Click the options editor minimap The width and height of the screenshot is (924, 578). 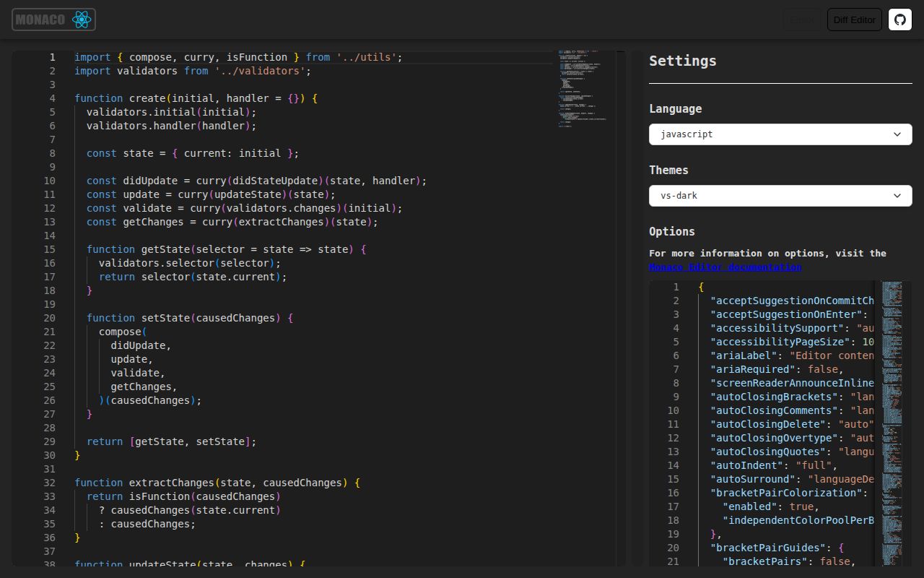[892, 423]
